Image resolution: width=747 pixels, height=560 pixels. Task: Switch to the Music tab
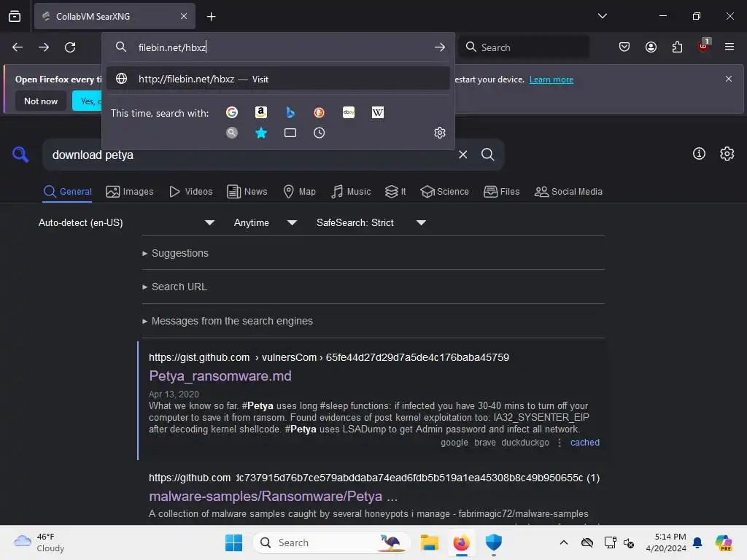(x=351, y=192)
